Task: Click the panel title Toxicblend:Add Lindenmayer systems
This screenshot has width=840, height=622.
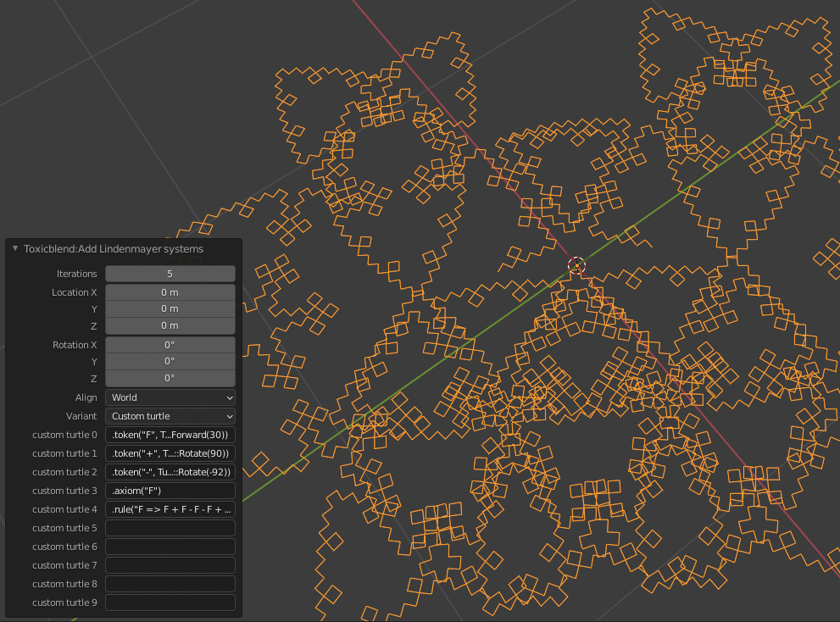Action: (x=114, y=248)
